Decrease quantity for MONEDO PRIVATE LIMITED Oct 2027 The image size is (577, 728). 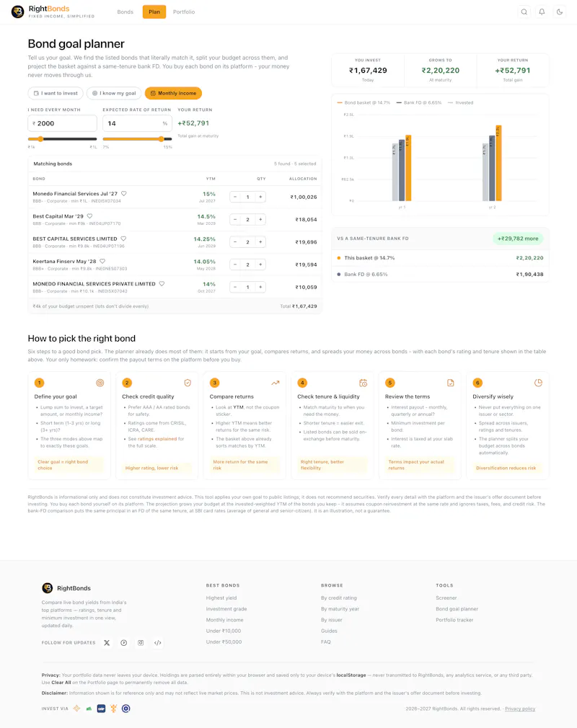pyautogui.click(x=235, y=287)
